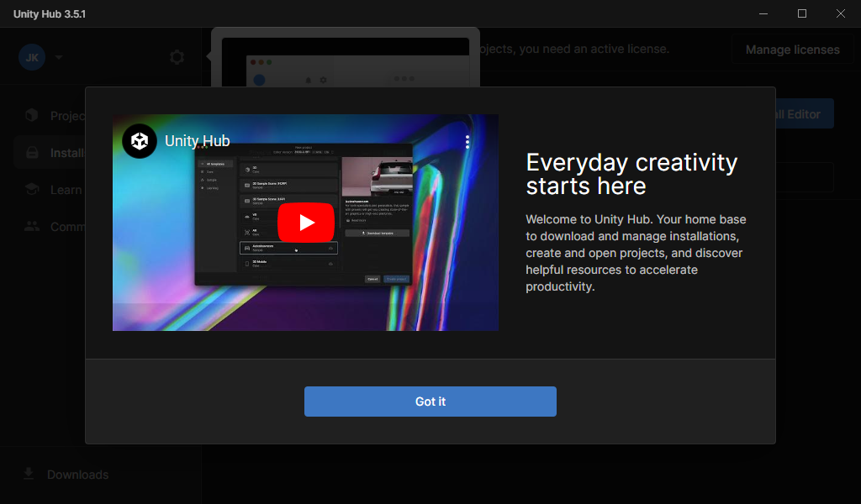The width and height of the screenshot is (861, 504).
Task: Click the Projects cube icon
Action: point(32,114)
